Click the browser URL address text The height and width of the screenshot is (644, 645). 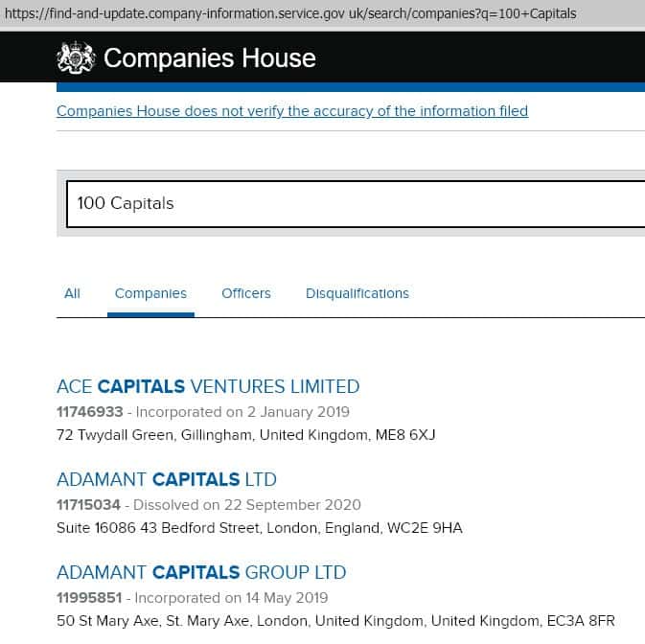click(288, 13)
